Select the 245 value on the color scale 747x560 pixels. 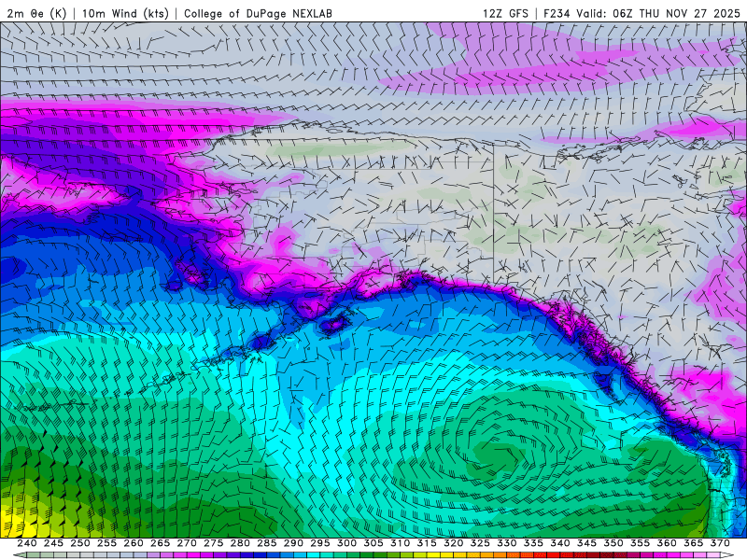53,543
